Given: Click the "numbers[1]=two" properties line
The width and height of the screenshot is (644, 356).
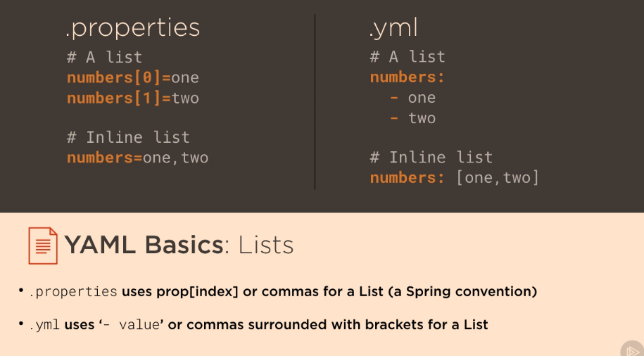Looking at the screenshot, I should coord(133,98).
